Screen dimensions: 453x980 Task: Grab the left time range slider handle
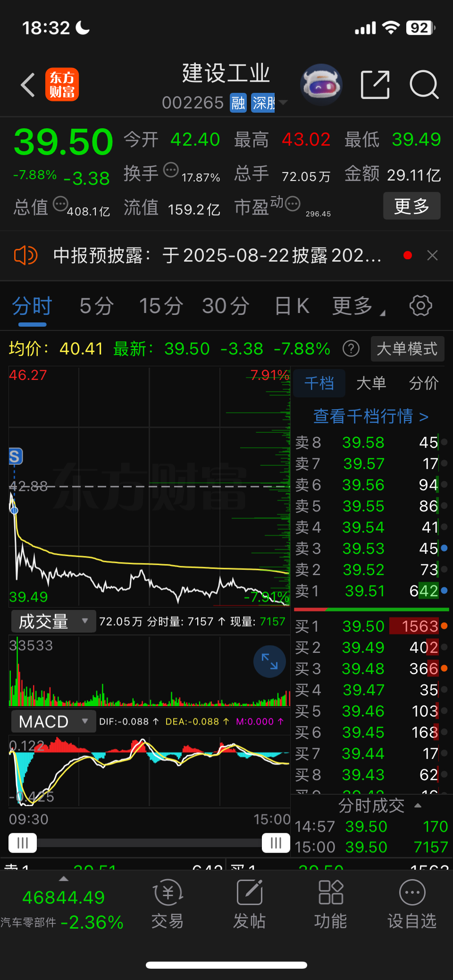pos(23,843)
